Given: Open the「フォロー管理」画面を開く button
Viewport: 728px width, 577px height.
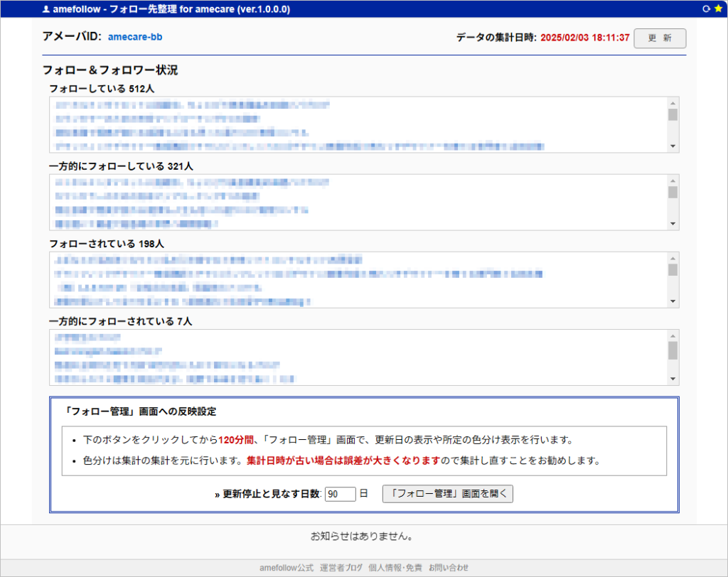Looking at the screenshot, I should [x=447, y=494].
